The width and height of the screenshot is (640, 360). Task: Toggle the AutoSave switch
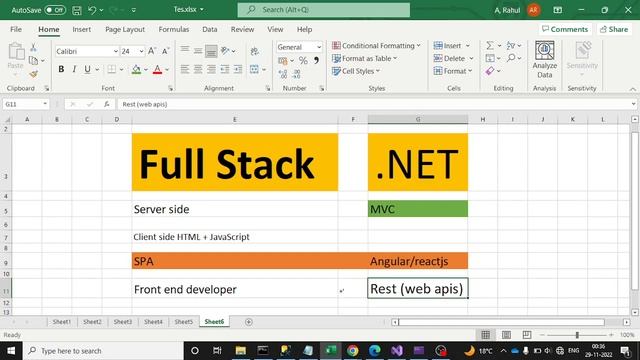[55, 10]
